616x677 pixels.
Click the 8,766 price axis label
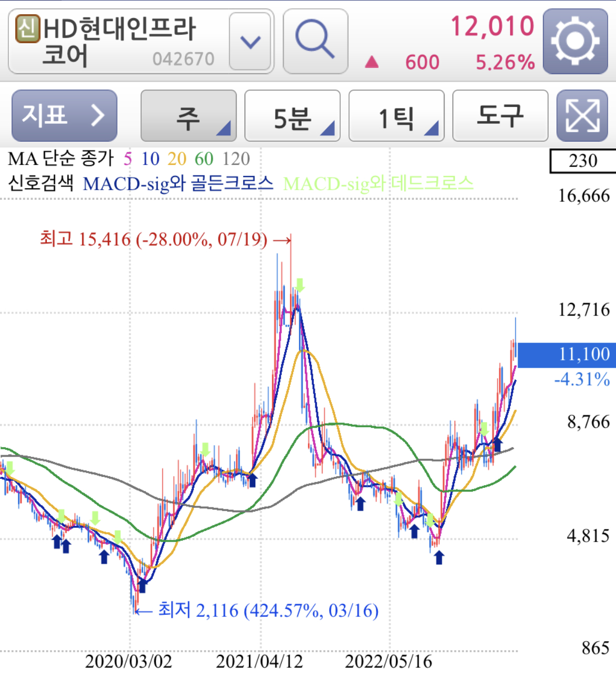click(x=588, y=422)
